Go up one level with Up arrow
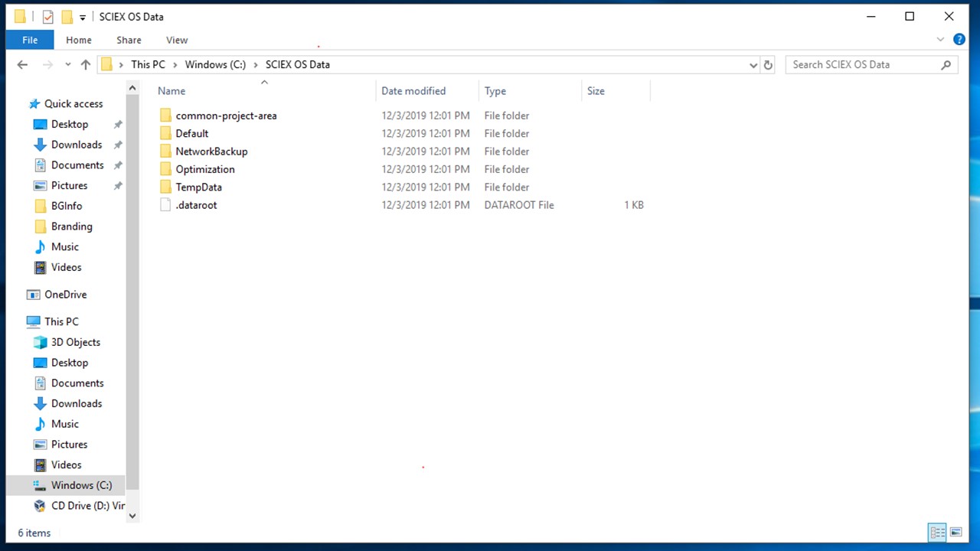This screenshot has width=980, height=551. pyautogui.click(x=86, y=65)
